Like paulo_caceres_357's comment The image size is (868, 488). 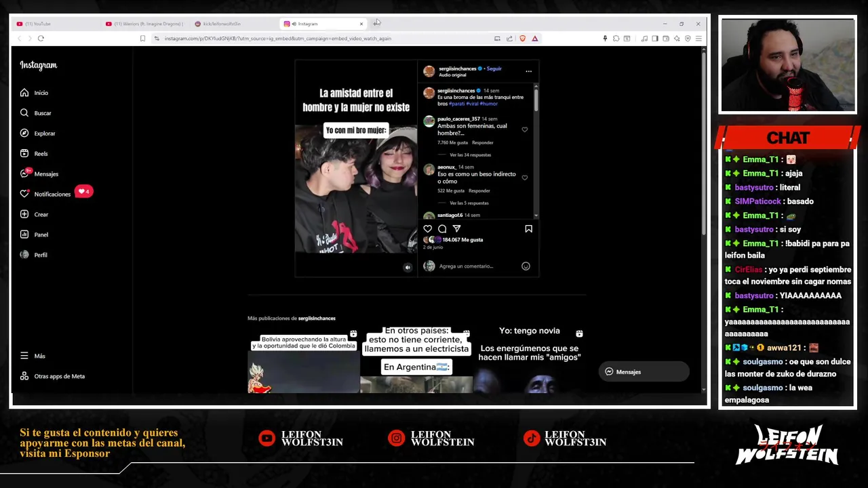(524, 129)
